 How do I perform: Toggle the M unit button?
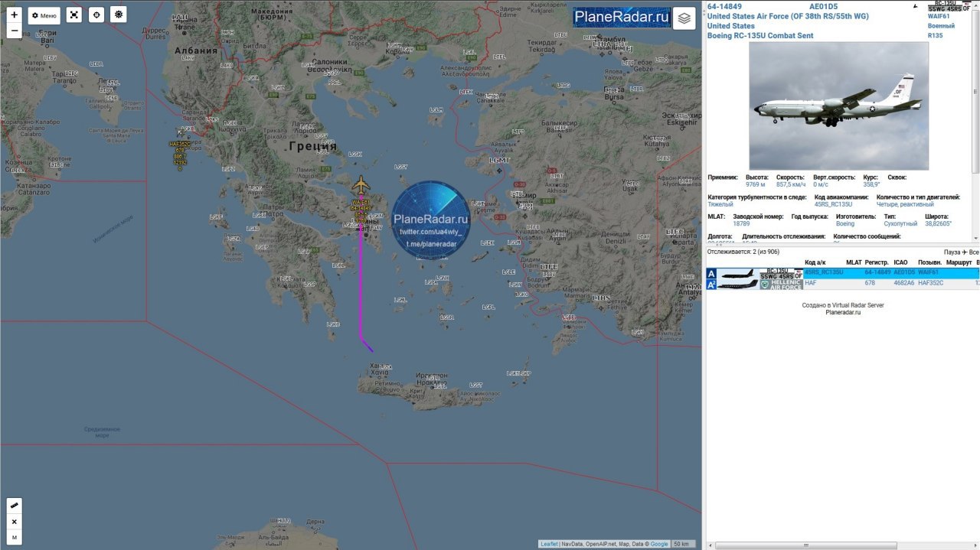coord(14,538)
